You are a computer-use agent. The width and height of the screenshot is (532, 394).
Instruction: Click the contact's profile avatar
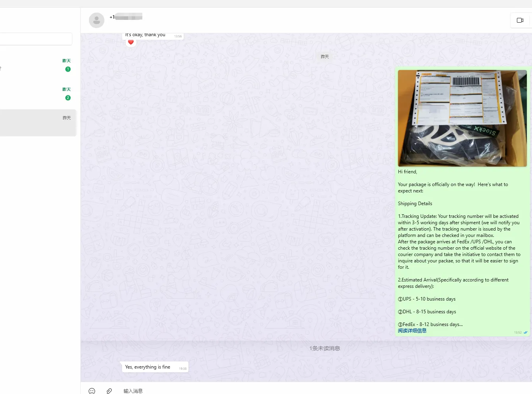(97, 20)
